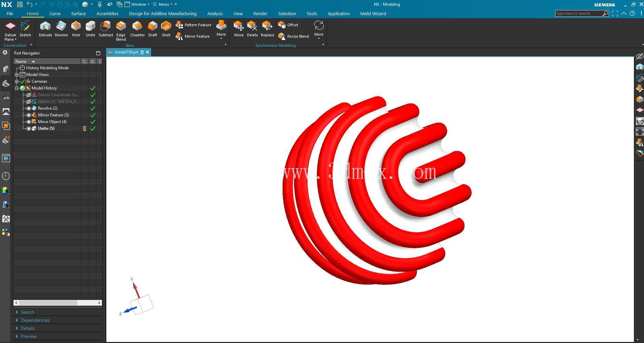The image size is (644, 343).
Task: Start a new Sketch
Action: click(25, 29)
